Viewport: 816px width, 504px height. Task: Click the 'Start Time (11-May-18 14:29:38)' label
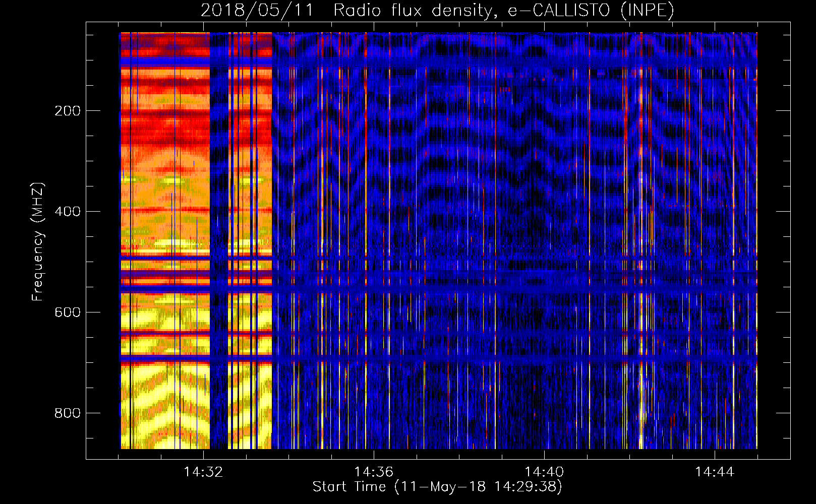[437, 487]
